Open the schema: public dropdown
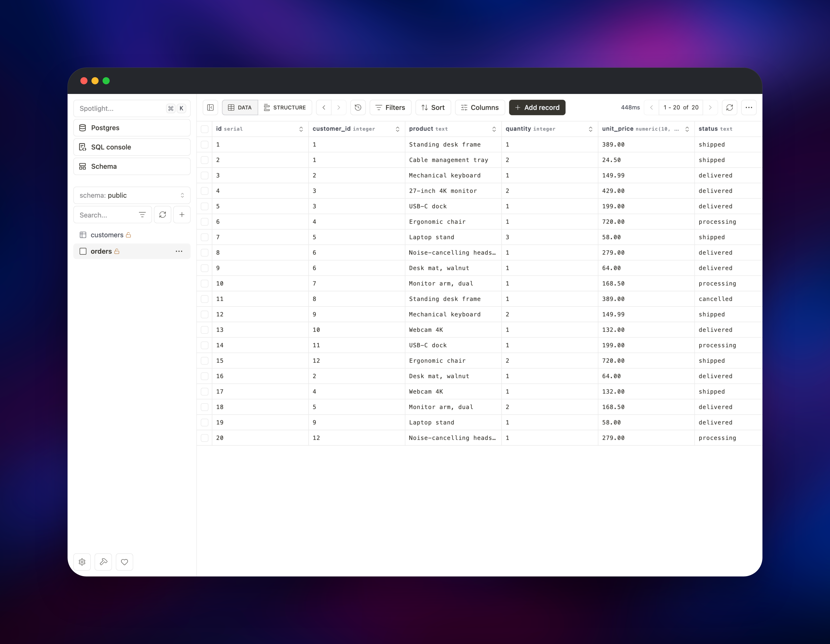 click(132, 195)
